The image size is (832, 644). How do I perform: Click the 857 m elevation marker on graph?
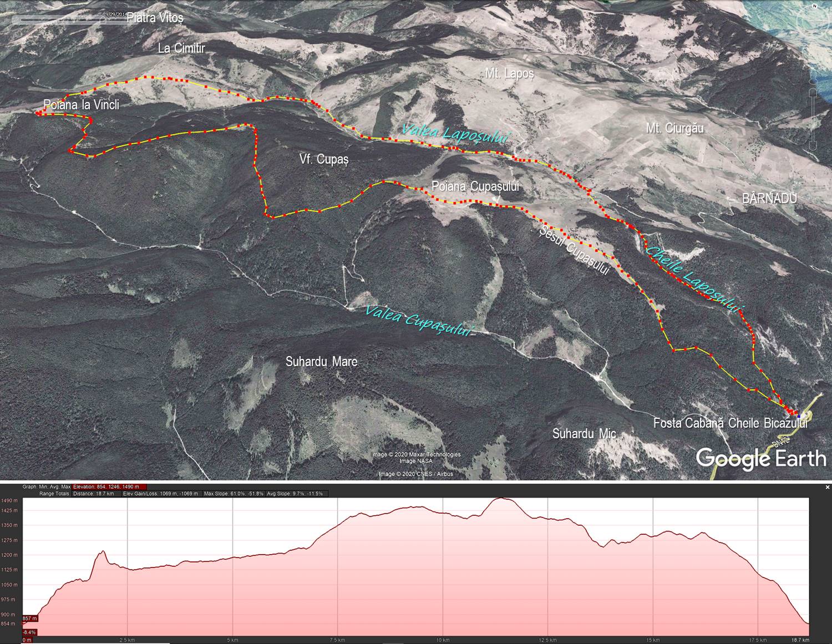(30, 618)
